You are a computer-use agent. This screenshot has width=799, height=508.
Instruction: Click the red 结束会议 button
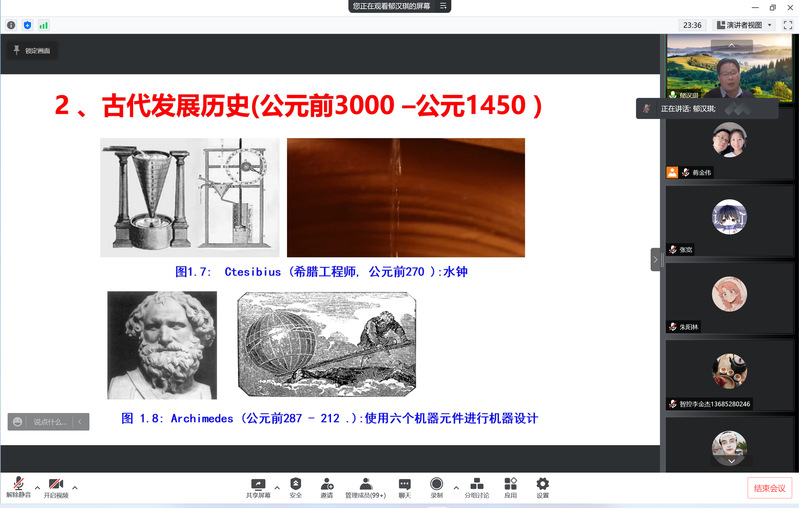tap(769, 488)
